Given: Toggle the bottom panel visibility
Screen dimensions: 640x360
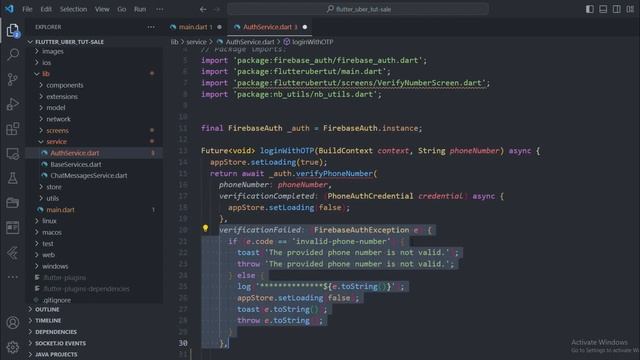Looking at the screenshot, I should click(x=603, y=9).
